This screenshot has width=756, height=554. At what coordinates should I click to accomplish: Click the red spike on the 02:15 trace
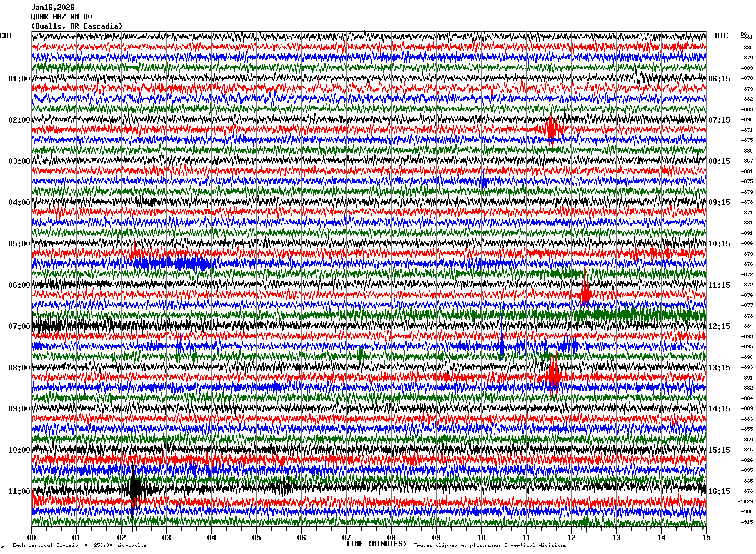[552, 130]
